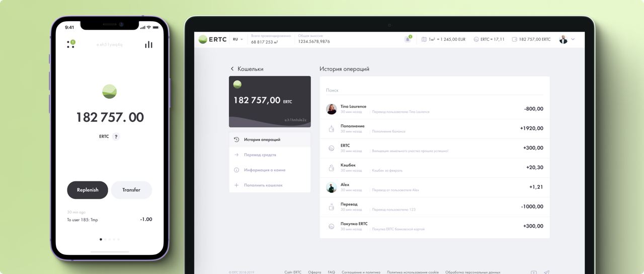Open the RU language dropdown
This screenshot has width=644, height=274.
coord(237,39)
